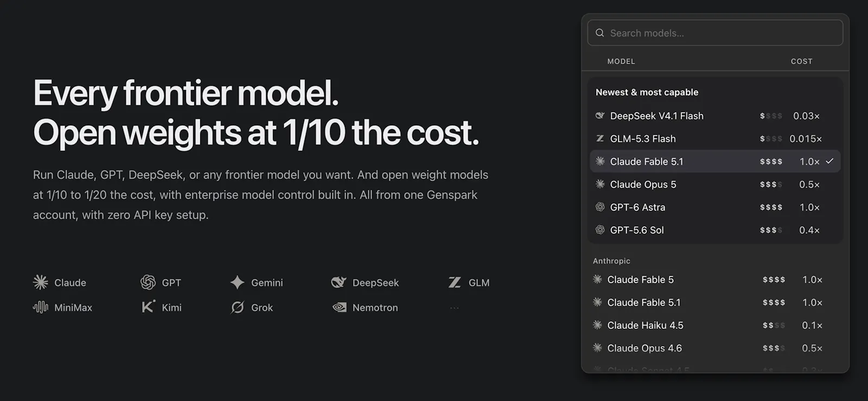This screenshot has width=868, height=401.
Task: Click the Nemotron provider label
Action: pos(375,308)
